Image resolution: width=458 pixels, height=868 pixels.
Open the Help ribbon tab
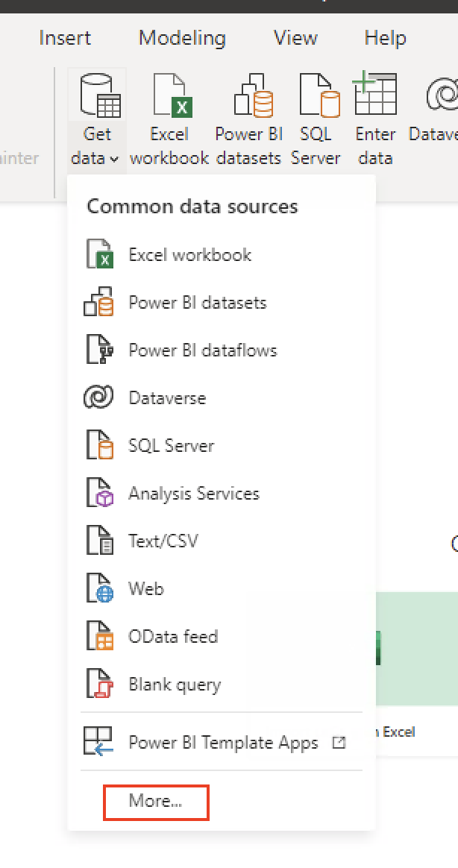pyautogui.click(x=384, y=38)
